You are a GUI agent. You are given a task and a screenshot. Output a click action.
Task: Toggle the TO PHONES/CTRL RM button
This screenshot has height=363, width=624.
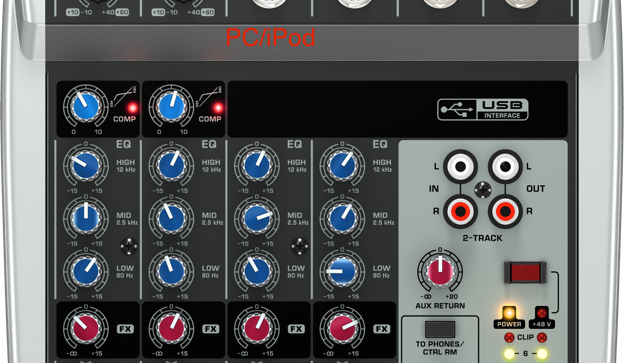click(x=440, y=330)
